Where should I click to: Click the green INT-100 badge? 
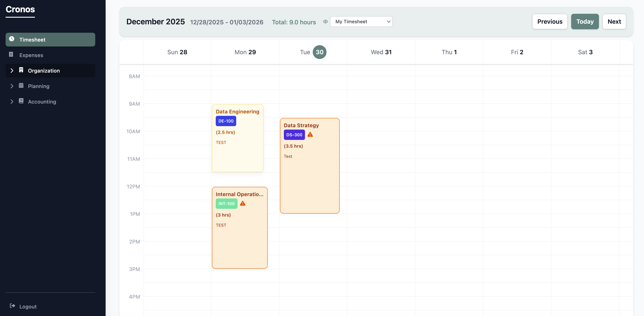tap(226, 203)
